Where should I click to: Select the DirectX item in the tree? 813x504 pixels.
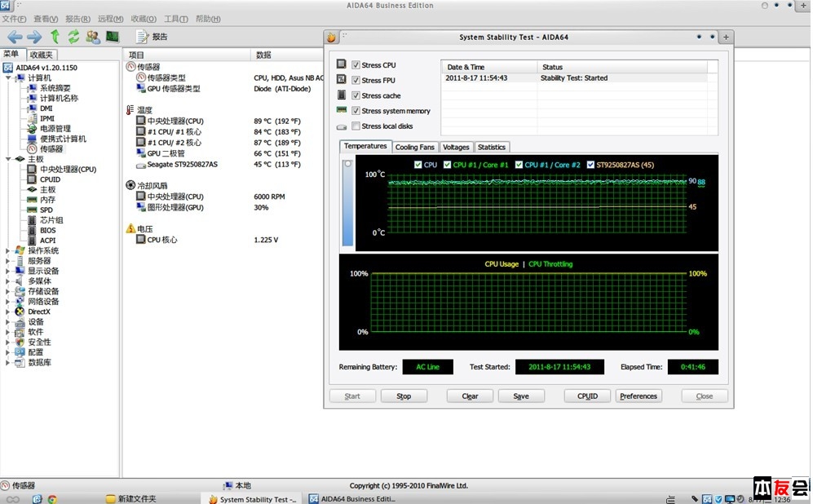pos(38,312)
